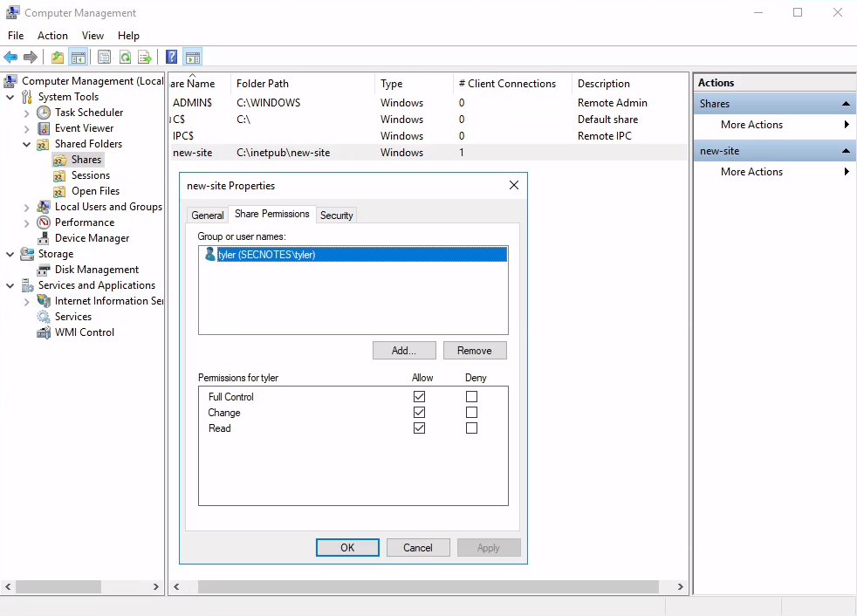This screenshot has height=616, width=857.
Task: Toggle the Show/Hide Action Pane icon
Action: (x=192, y=57)
